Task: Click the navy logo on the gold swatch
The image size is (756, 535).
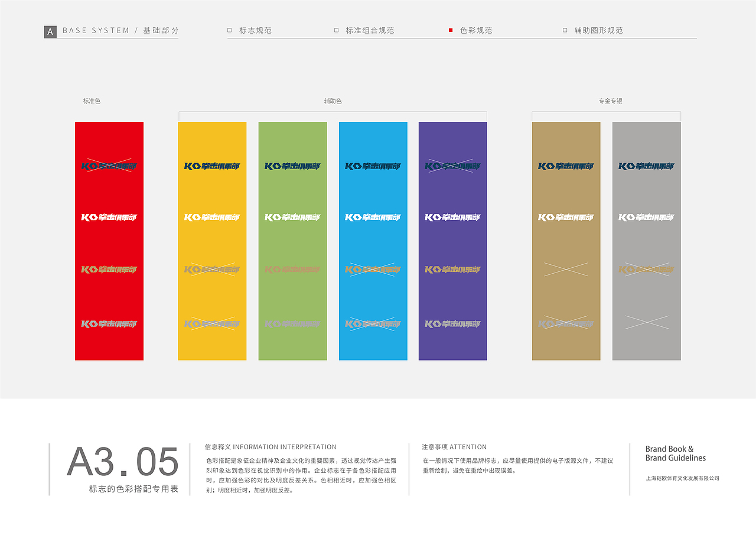Action: pos(566,166)
